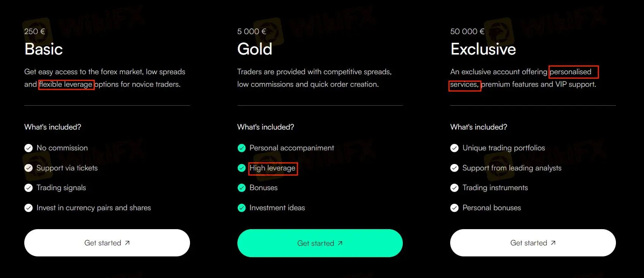
Task: Click the highlighted High leverage feature text
Action: tap(272, 168)
